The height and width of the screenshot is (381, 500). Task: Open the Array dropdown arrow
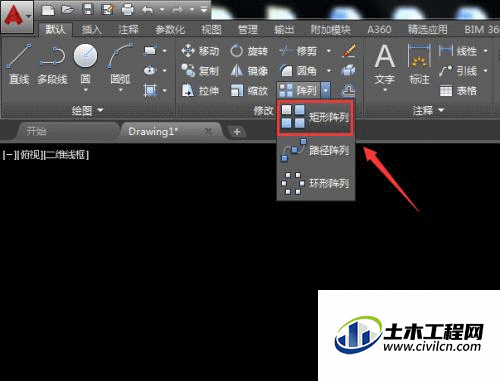[x=326, y=90]
